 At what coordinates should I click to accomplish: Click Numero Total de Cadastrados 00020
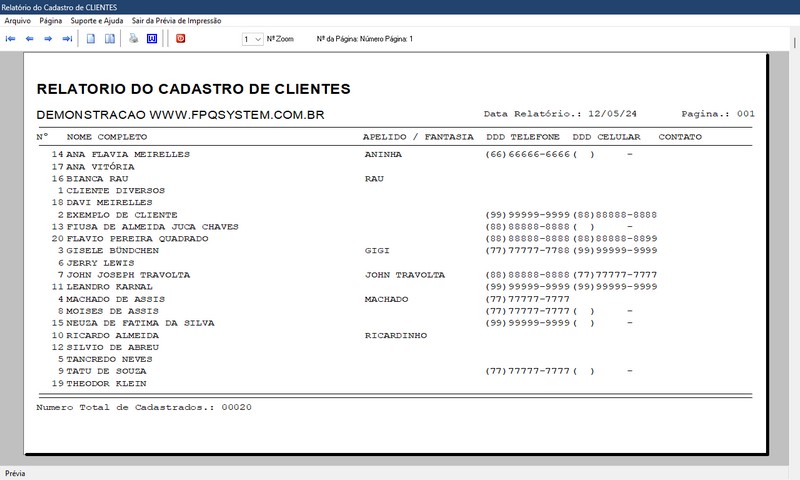point(144,407)
